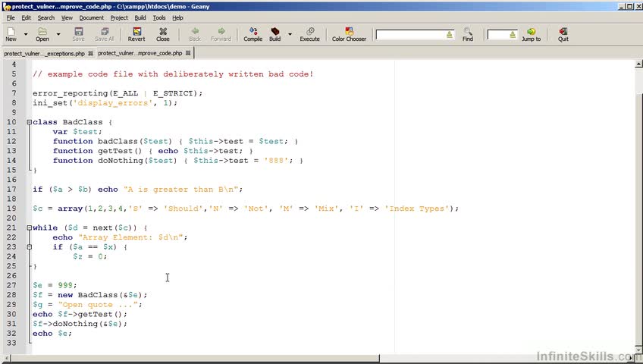Click the Jump to line icon
The image size is (643, 364).
coord(531,34)
